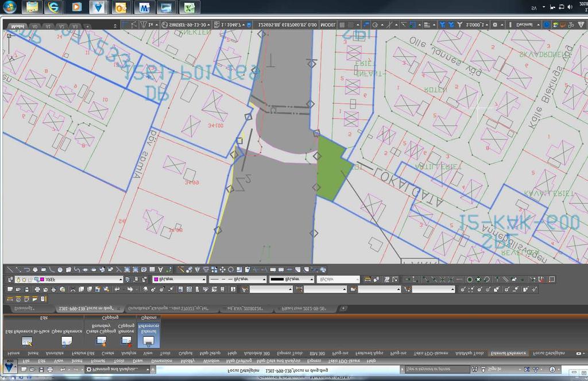This screenshot has height=381, width=588.
Task: Click the Multileader Style icon
Action: pos(407,289)
